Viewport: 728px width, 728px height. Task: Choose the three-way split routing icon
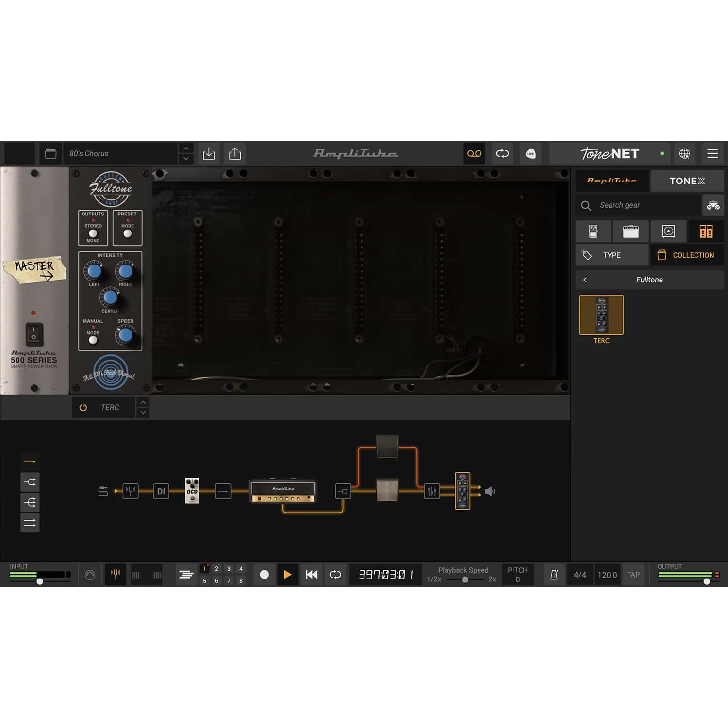30,502
